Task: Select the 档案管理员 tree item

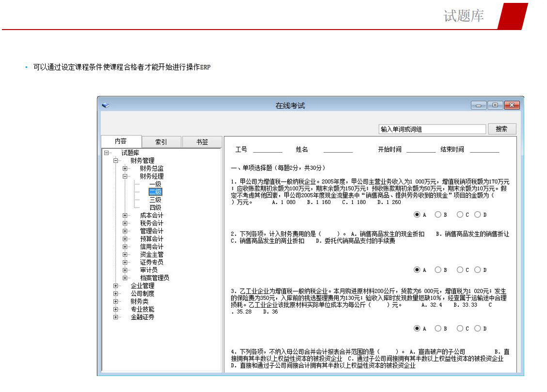Action: 155,278
